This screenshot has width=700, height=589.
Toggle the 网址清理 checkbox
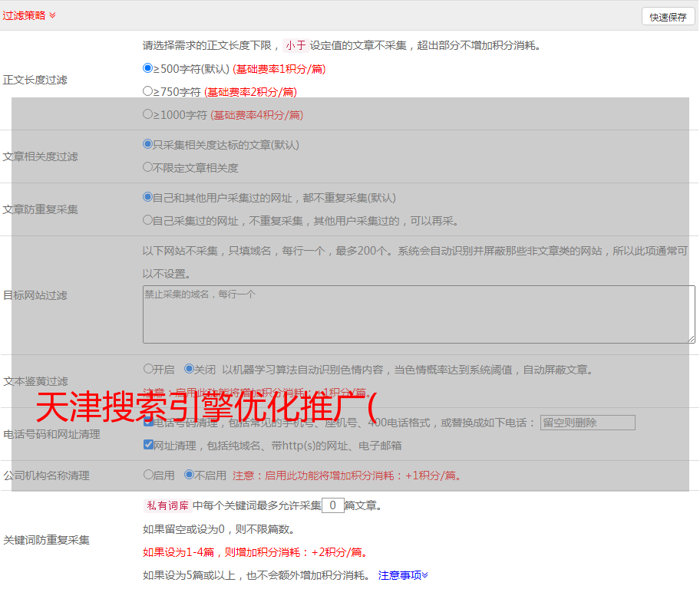[x=148, y=445]
